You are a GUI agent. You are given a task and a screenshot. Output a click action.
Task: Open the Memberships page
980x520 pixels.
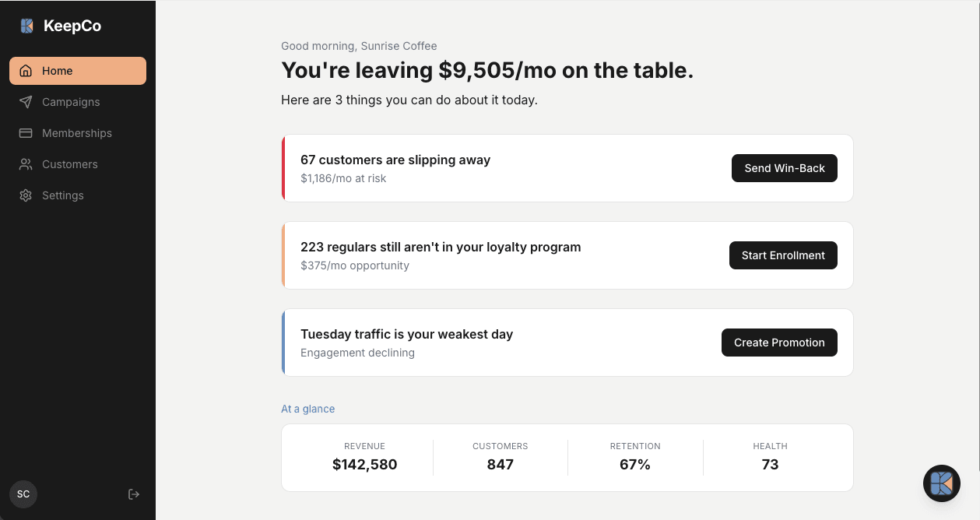point(77,133)
